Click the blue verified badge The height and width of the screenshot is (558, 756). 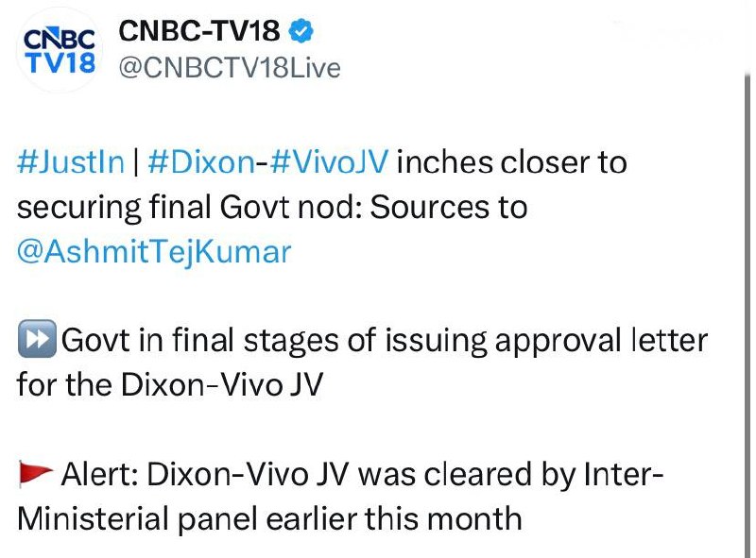point(301,31)
